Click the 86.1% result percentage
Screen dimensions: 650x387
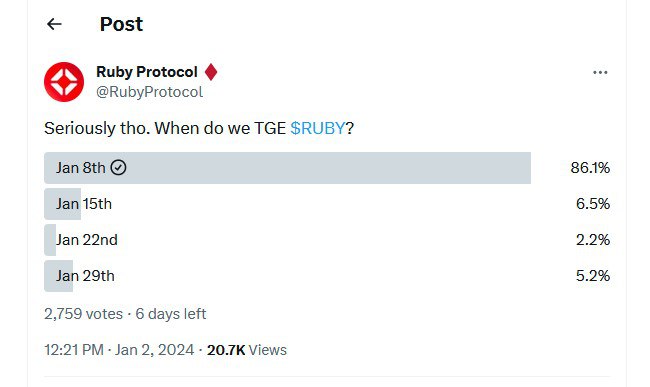590,168
